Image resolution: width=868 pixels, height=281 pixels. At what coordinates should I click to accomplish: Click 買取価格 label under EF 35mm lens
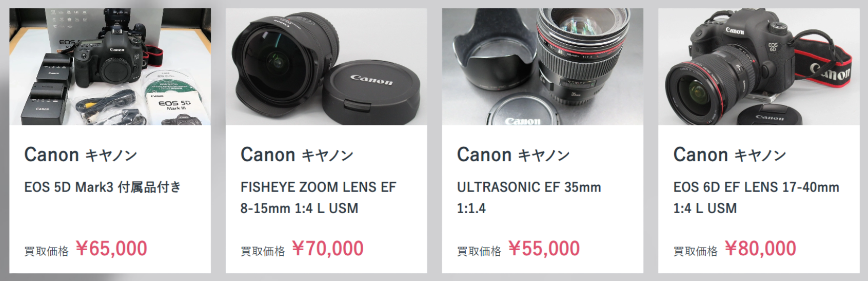480,251
